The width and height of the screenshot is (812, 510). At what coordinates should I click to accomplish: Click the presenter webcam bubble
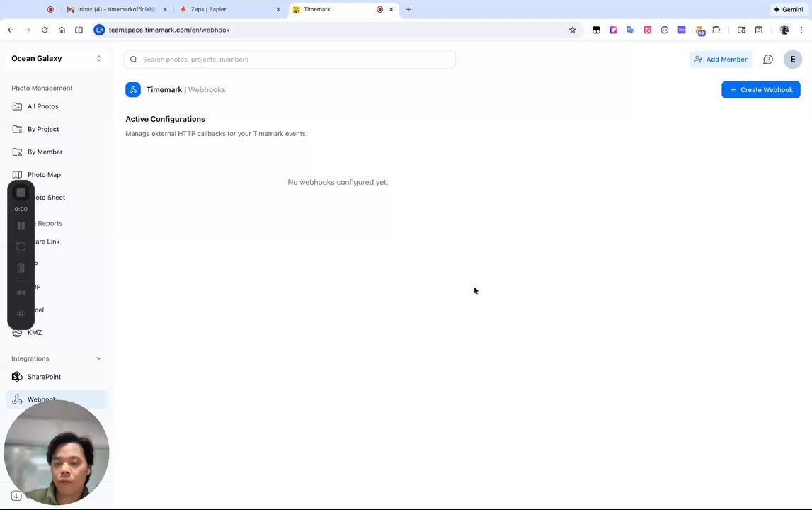pos(57,453)
